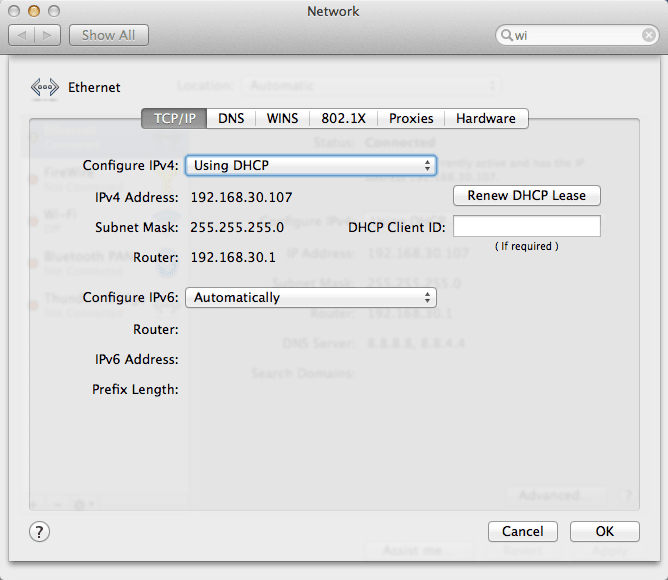Switch to the DNS tab
668x580 pixels.
(231, 118)
